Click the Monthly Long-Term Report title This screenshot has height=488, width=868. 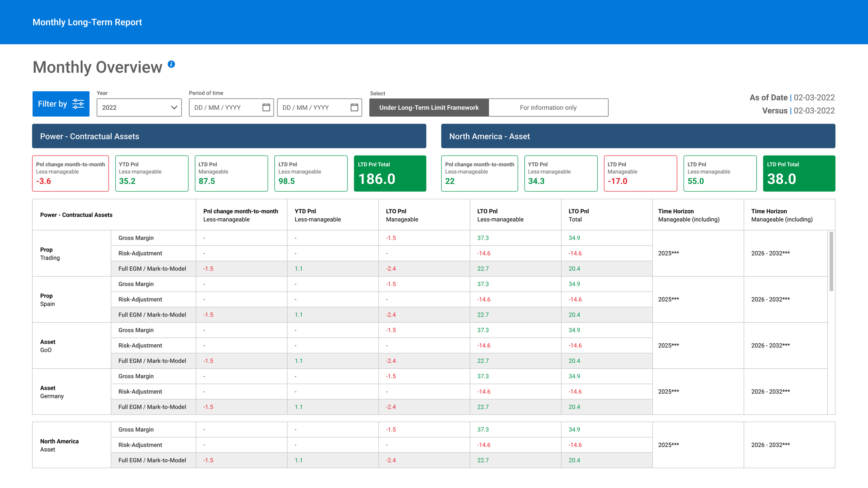point(87,22)
